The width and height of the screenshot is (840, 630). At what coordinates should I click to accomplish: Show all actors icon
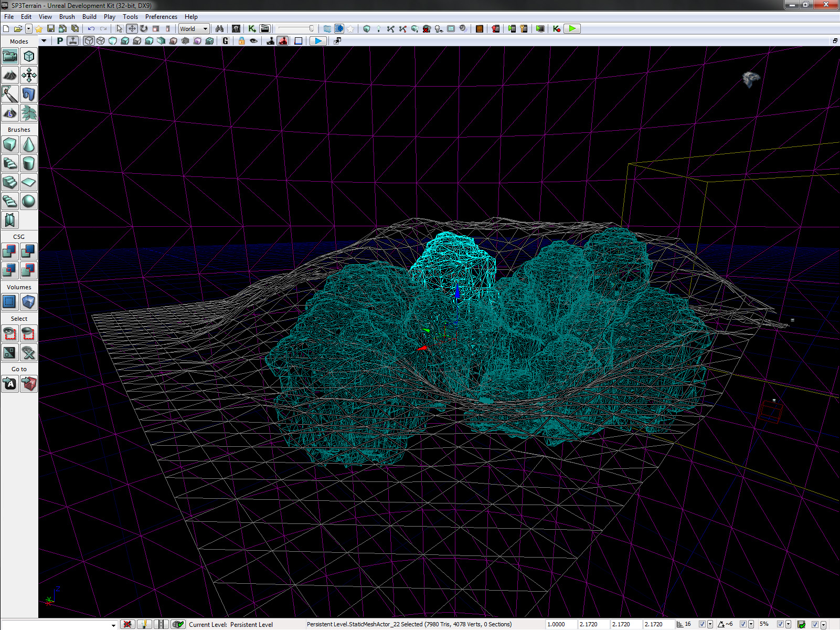(x=29, y=352)
